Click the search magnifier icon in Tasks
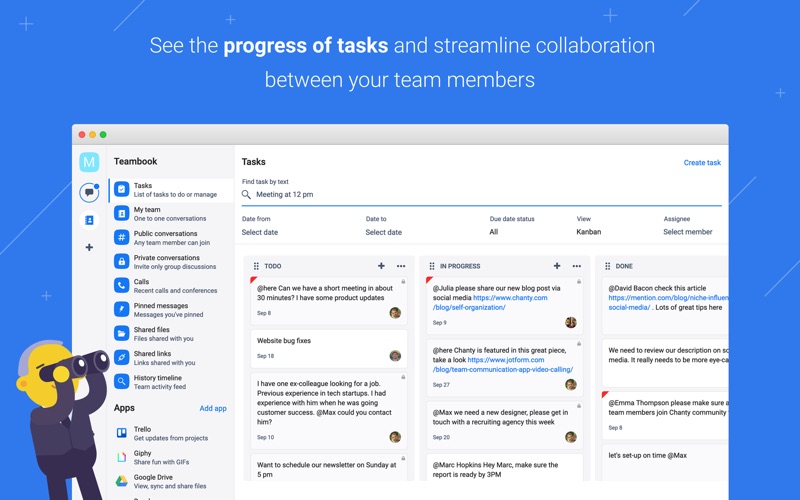 pyautogui.click(x=246, y=194)
